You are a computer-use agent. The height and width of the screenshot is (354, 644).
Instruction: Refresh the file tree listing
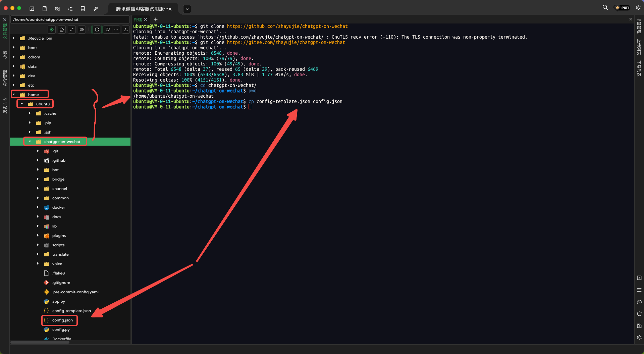[x=97, y=30]
